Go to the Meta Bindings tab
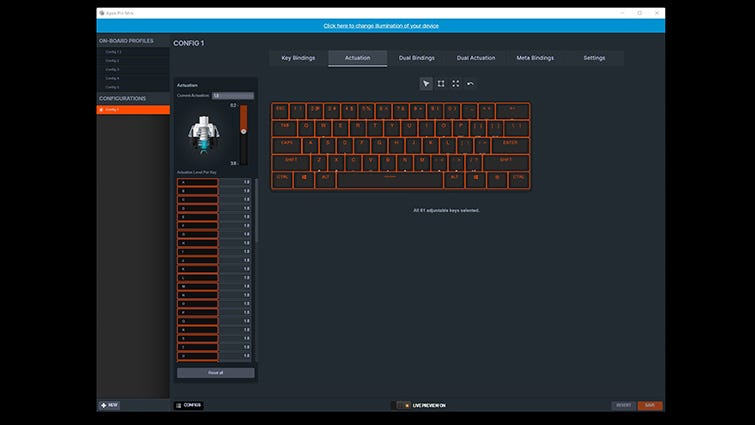This screenshot has height=425, width=755. pyautogui.click(x=535, y=58)
